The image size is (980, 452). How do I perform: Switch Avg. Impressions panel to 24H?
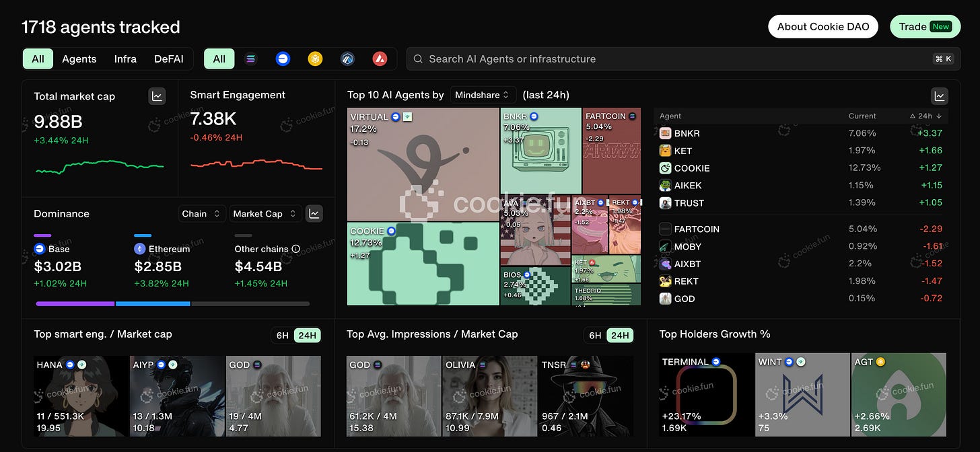(620, 336)
